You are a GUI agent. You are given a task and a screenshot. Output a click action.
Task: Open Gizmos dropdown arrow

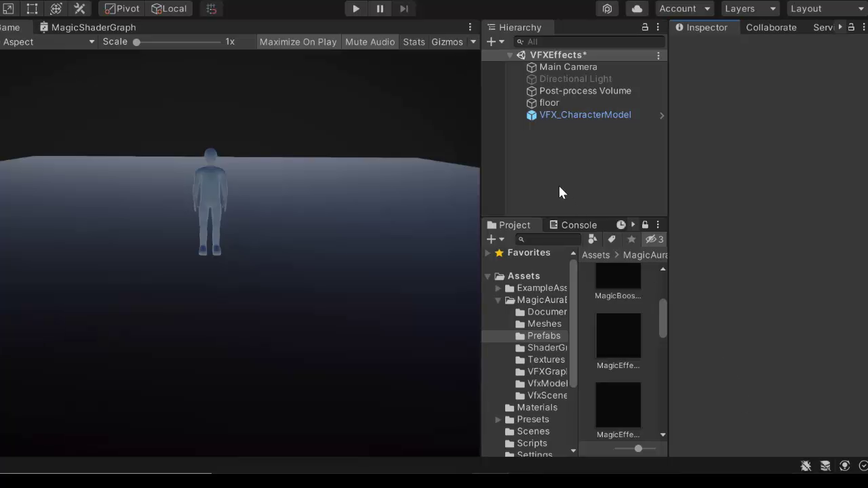coord(473,42)
